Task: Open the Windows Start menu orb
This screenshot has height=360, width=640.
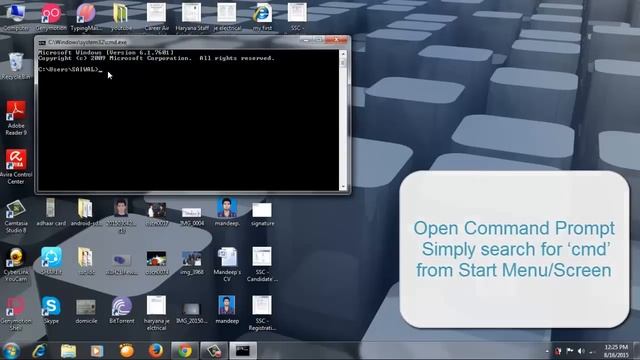Action: click(x=11, y=351)
